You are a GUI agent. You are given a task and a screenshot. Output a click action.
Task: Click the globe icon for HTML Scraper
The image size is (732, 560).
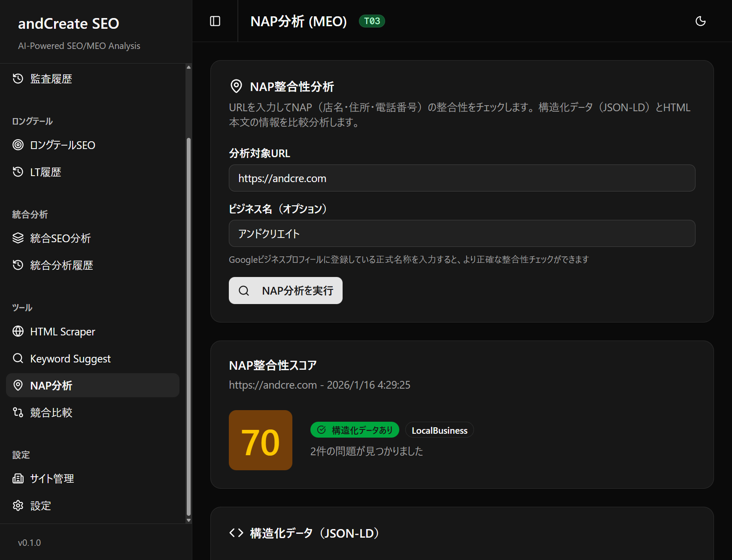click(x=18, y=331)
